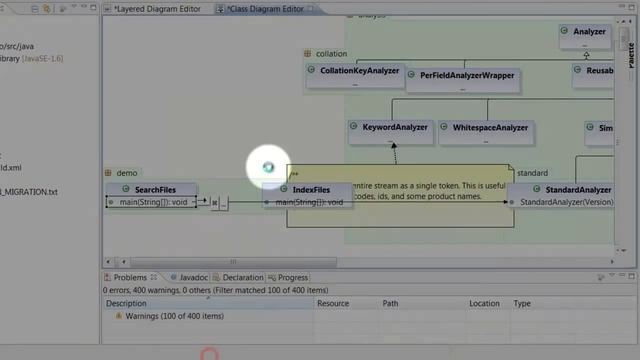Click the class icon on StandardAnalyzer
640x360 pixels.
click(537, 189)
